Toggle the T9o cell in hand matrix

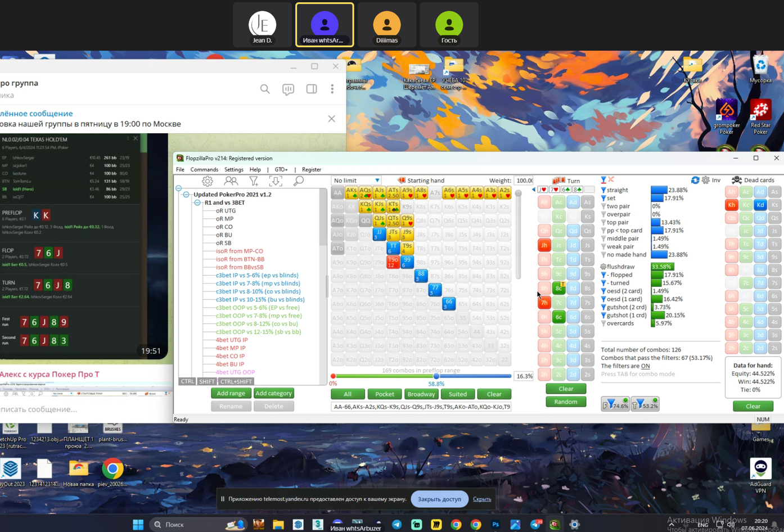click(393, 262)
